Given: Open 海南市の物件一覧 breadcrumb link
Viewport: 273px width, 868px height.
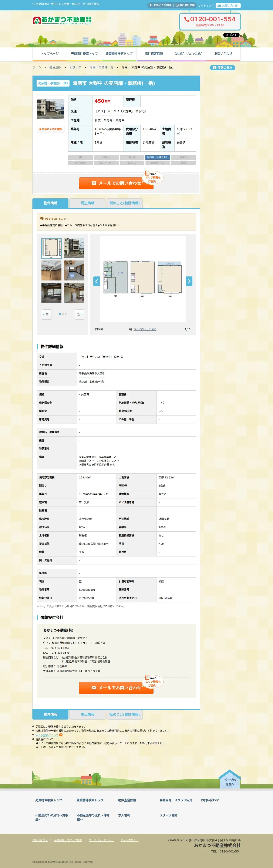Looking at the screenshot, I should point(101,67).
